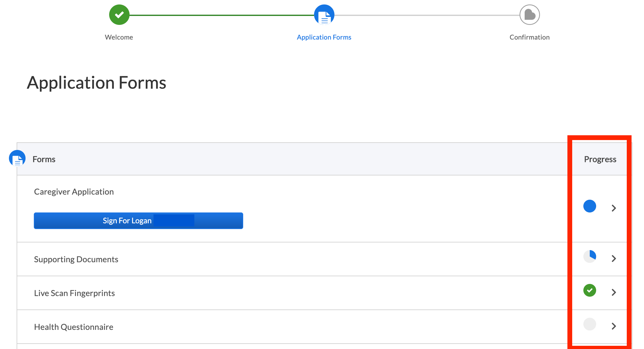Screen dimensions: 644x349
Task: Select the Application Forms document icon
Action: click(324, 14)
